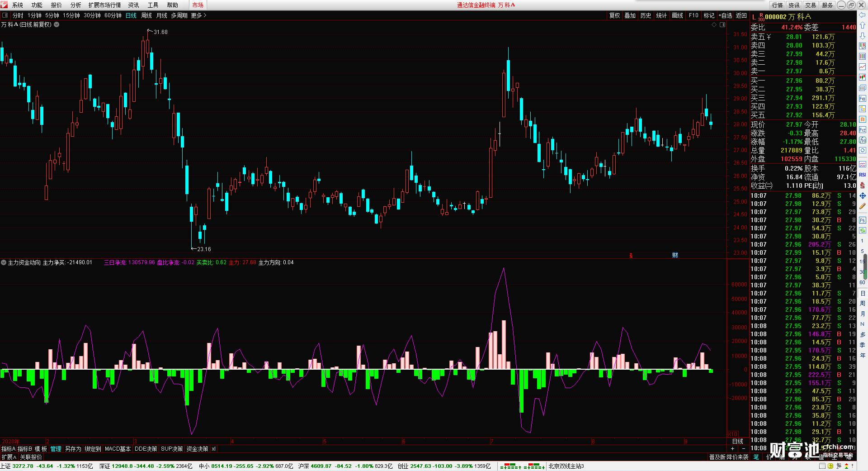Click the 行情 button in title bar
This screenshot has height=471, width=868.
[778, 5]
